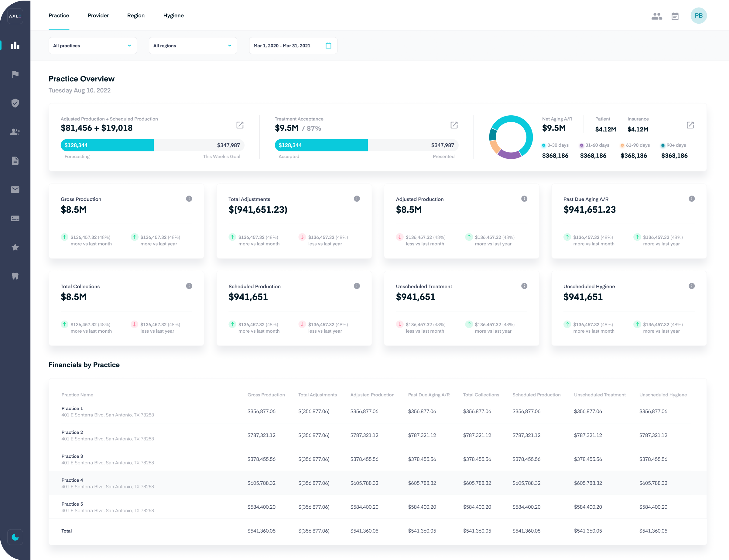The height and width of the screenshot is (560, 729).
Task: Click the starred favorites icon
Action: [x=15, y=247]
